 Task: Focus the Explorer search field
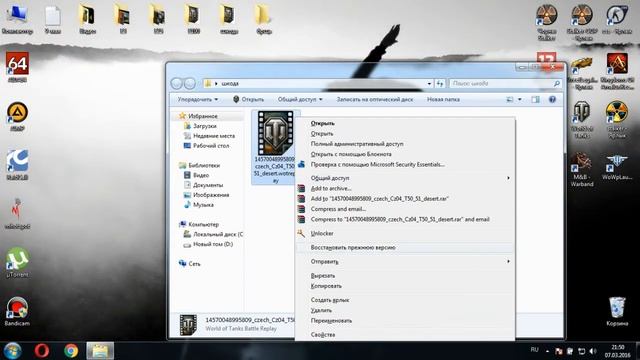coord(505,83)
